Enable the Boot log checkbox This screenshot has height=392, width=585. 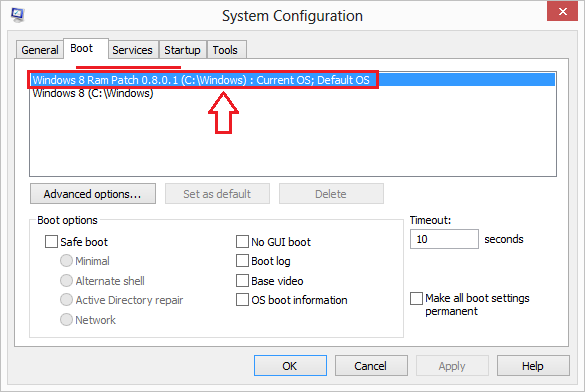pyautogui.click(x=243, y=261)
